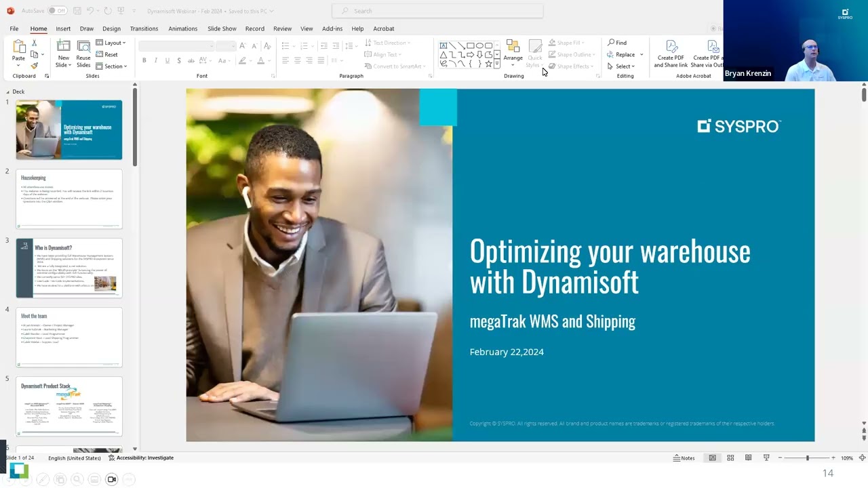Screen dimensions: 868x488
Task: Select the Star shape in shapes gallery
Action: 488,64
